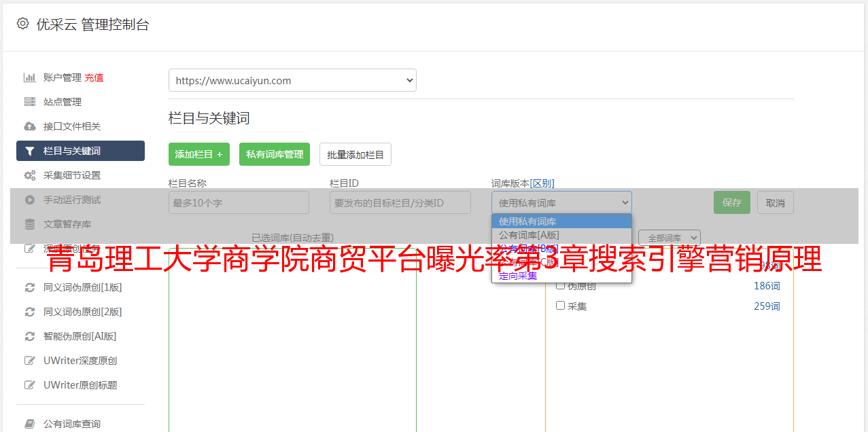Click the refresh icon for 同义词伪原创[1版]
This screenshot has width=868, height=432.
click(x=29, y=287)
